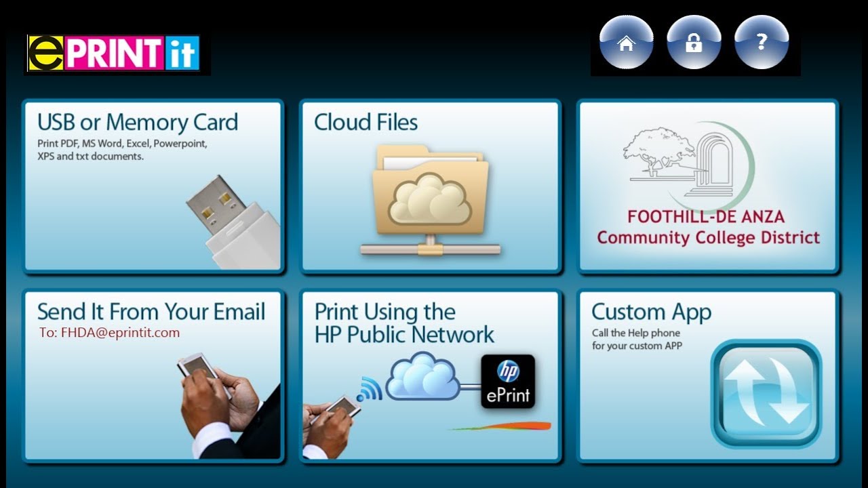Click the ePRINTit logo
The image size is (868, 488).
pos(113,54)
